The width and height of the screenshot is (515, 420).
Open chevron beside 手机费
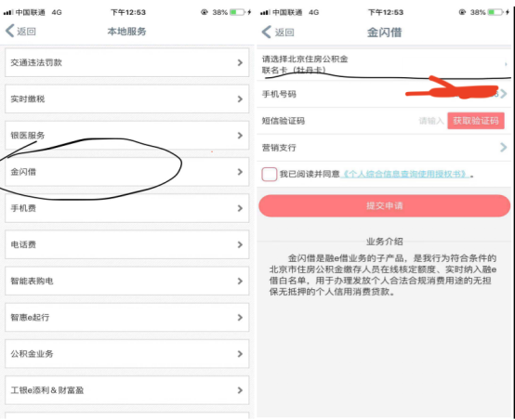(x=240, y=208)
